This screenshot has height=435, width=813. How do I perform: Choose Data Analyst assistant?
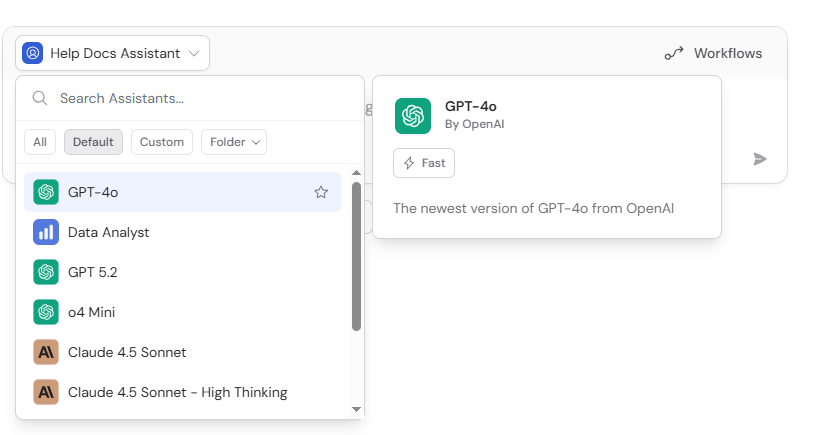point(183,232)
